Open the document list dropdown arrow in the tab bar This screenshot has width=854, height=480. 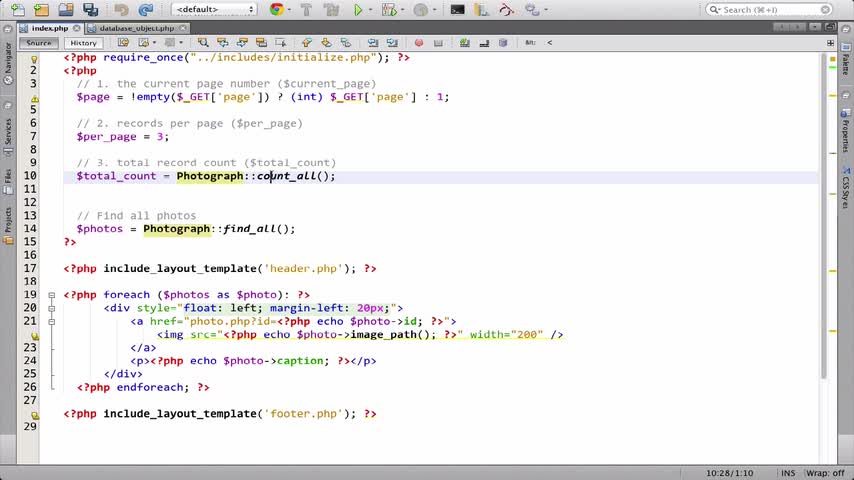tap(814, 27)
